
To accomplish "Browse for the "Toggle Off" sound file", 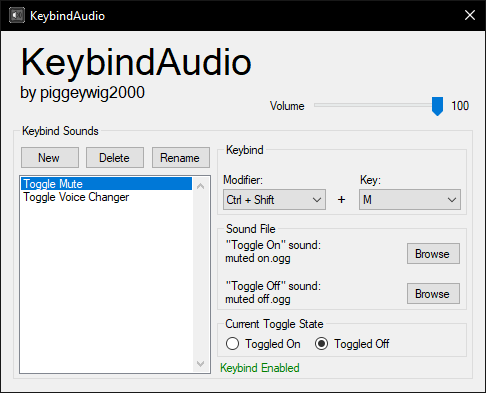I will [433, 294].
